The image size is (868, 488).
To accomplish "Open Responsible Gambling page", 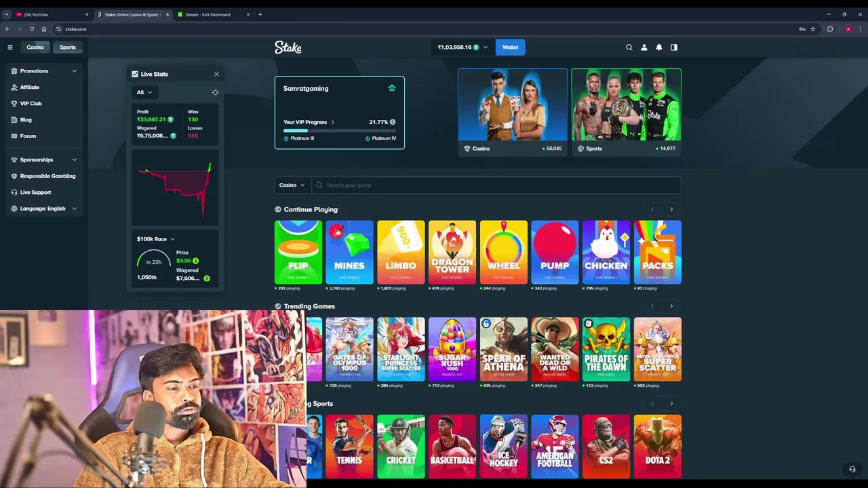I will [44, 176].
